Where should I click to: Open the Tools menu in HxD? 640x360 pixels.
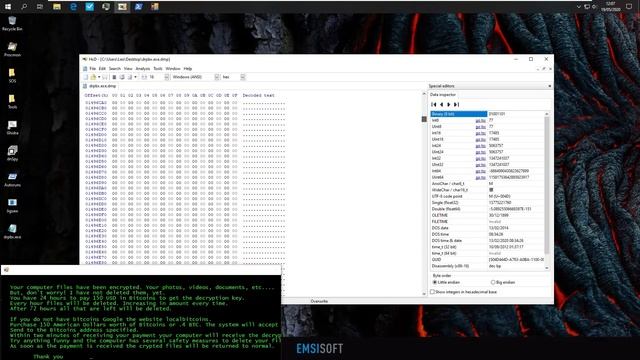pyautogui.click(x=158, y=69)
